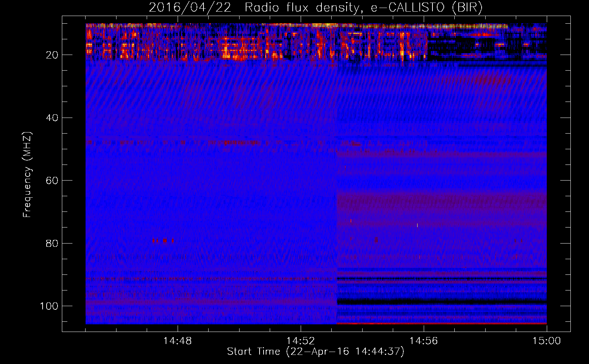Click the "Frequency (MHZ)" y-axis label
The height and width of the screenshot is (364, 589).
click(x=27, y=174)
